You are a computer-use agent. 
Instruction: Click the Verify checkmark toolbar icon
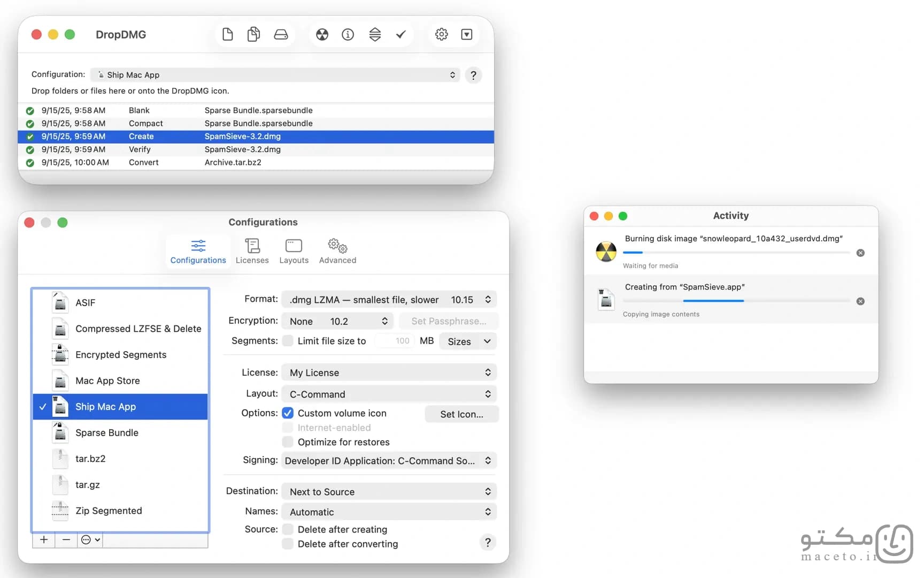point(401,34)
